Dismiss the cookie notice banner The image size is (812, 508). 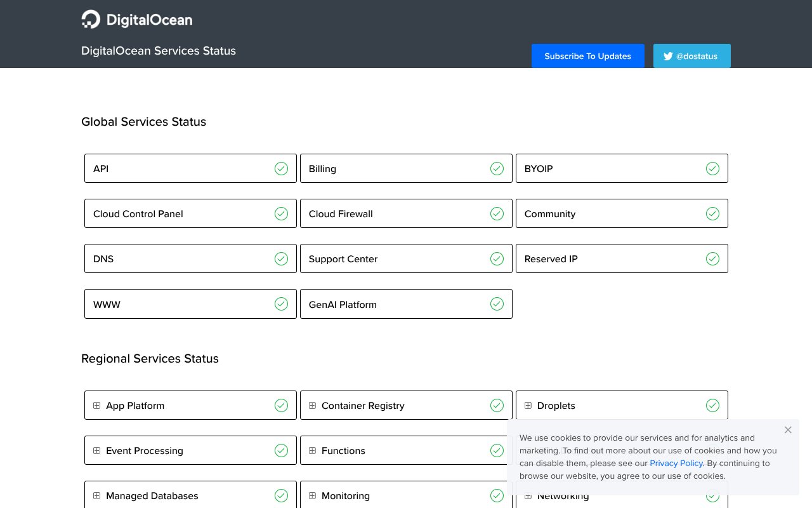(x=788, y=430)
